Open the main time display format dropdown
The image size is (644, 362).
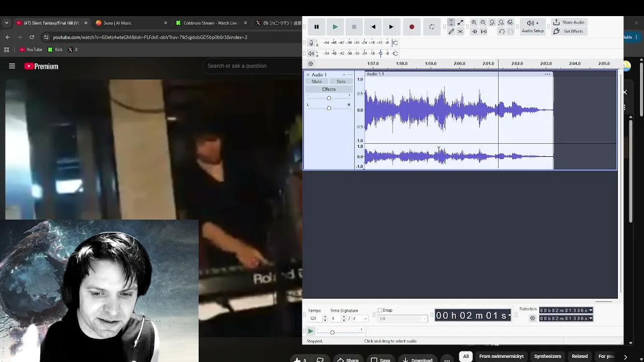[510, 316]
